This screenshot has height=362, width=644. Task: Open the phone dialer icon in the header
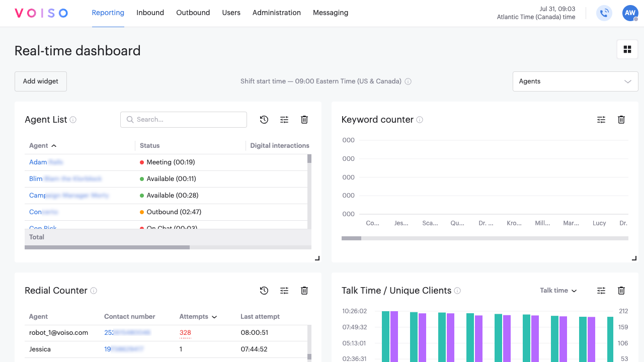(x=604, y=13)
